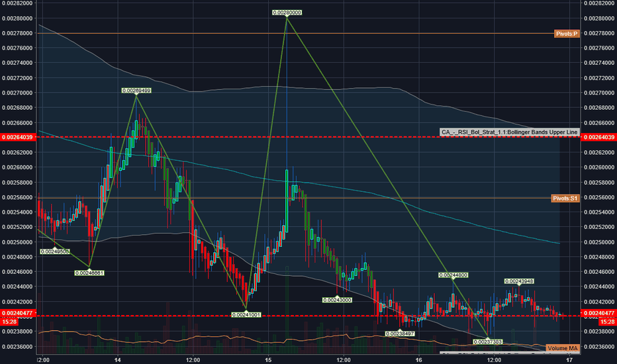Click the 0.00241001 zigzag low label
This screenshot has height=364, width=617.
tap(246, 315)
